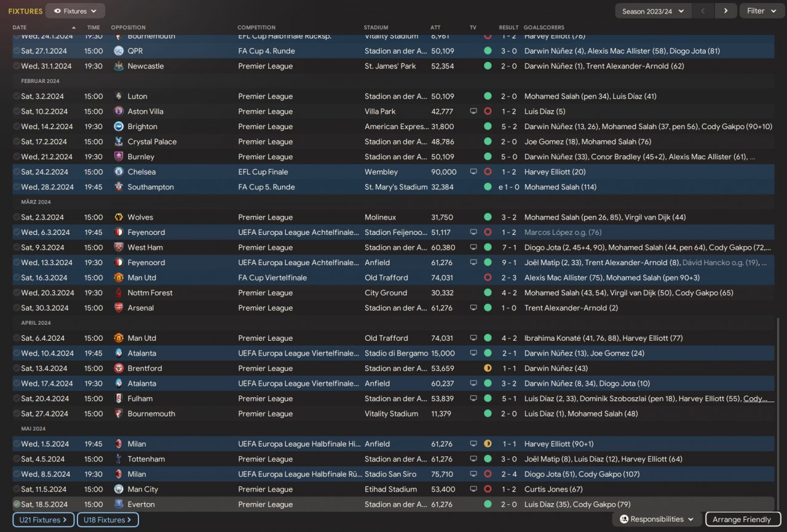Select the Nottm Forest club badge

(119, 293)
